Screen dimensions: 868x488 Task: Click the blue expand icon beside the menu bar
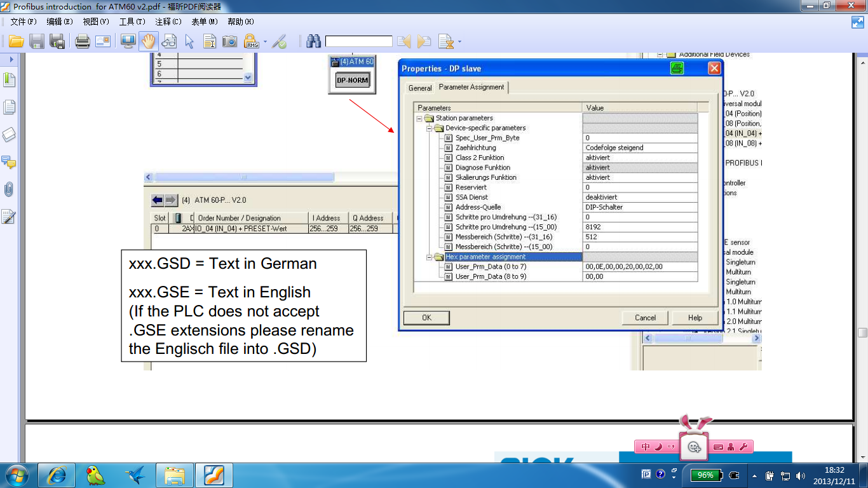click(858, 22)
